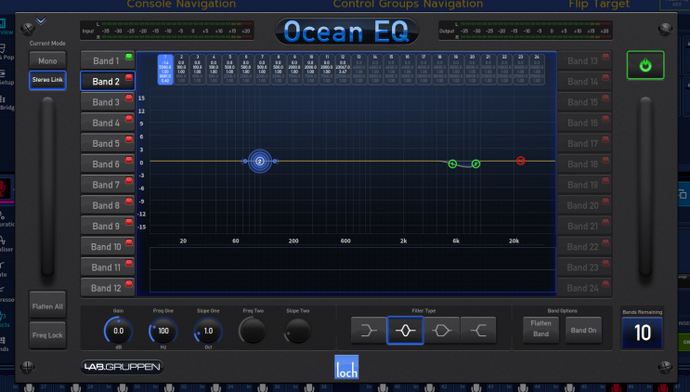Switch to Stereo Link mode
The image size is (690, 392).
(48, 80)
